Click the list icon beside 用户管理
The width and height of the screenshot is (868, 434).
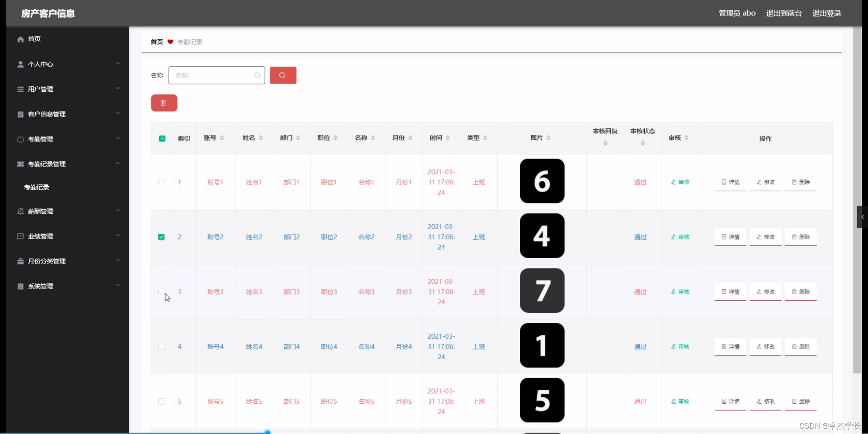pos(20,89)
